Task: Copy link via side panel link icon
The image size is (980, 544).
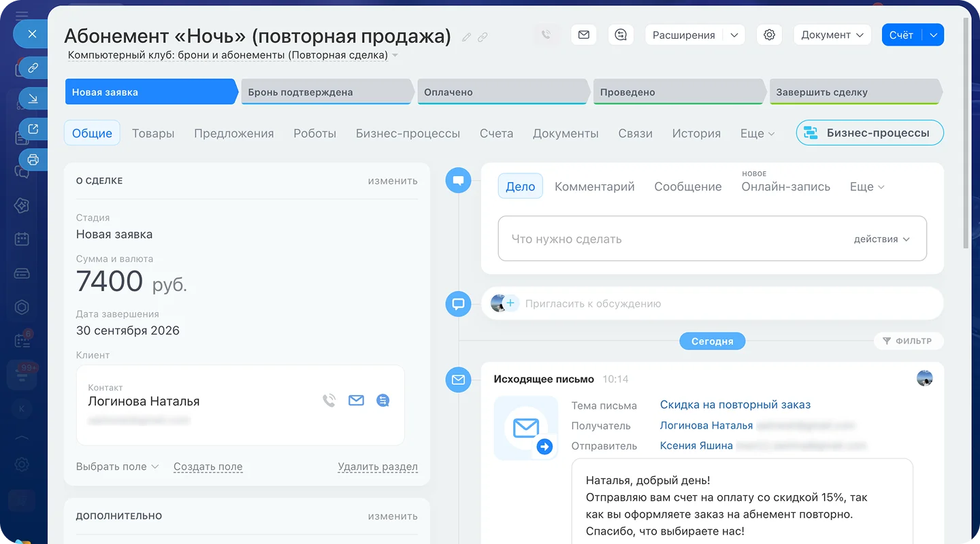Action: point(33,68)
